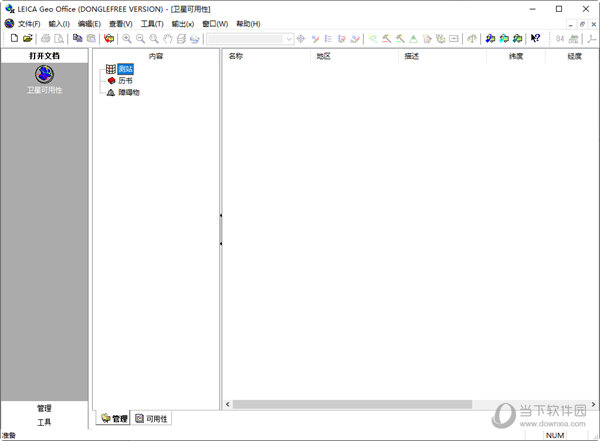Switch to the 可用性 bottom tab
This screenshot has height=441, width=600.
[151, 418]
